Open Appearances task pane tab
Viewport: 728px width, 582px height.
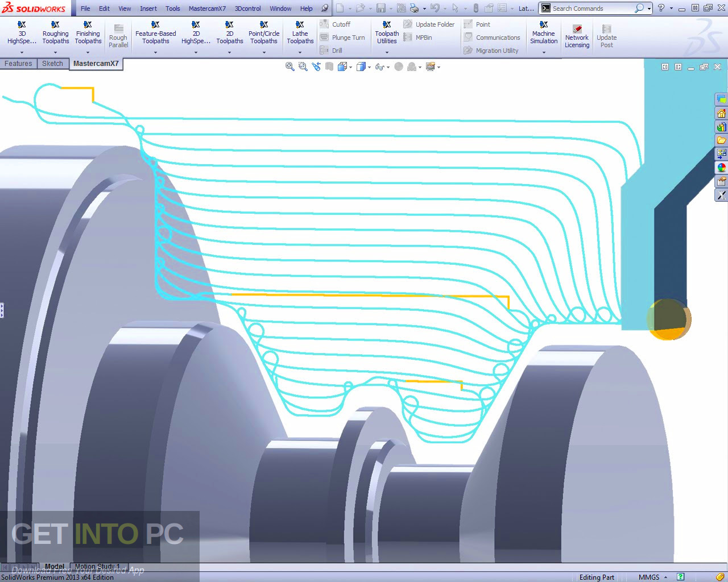point(721,168)
